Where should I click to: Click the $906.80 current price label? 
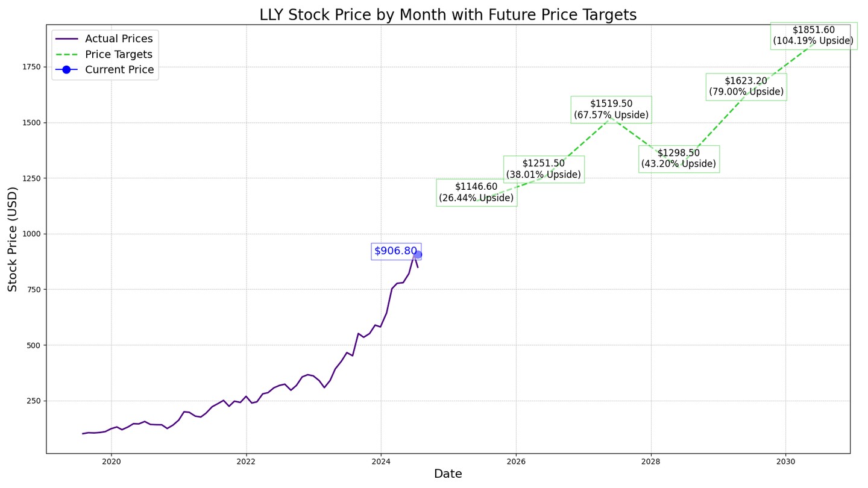395,251
